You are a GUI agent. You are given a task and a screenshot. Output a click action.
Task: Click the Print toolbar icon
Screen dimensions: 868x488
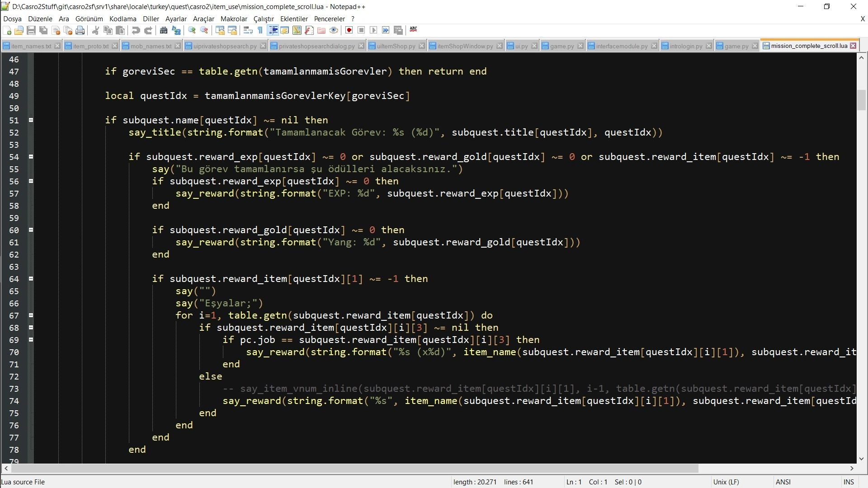80,30
